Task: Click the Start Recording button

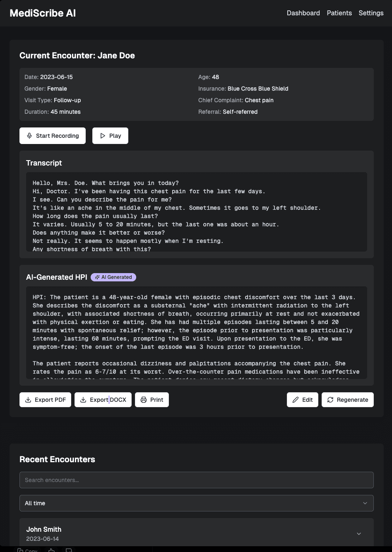Action: (52, 136)
